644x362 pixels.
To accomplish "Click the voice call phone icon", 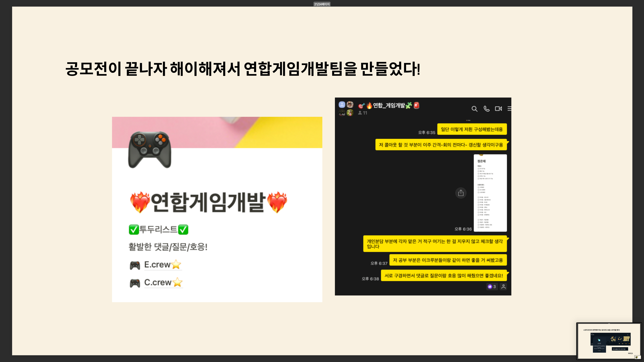I will [486, 109].
